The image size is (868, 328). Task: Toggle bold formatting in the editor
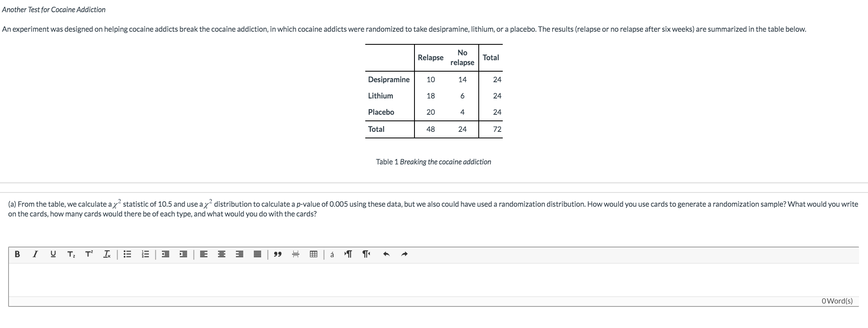tap(17, 254)
